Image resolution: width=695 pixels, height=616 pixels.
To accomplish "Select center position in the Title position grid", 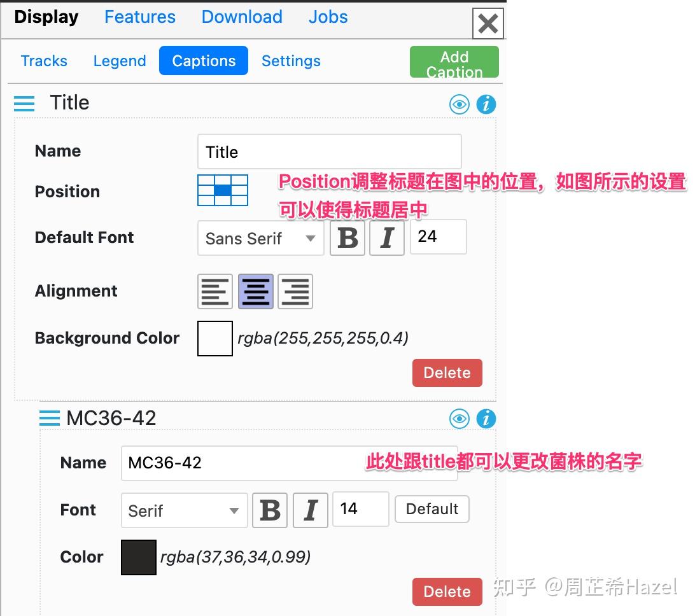I will (x=222, y=191).
